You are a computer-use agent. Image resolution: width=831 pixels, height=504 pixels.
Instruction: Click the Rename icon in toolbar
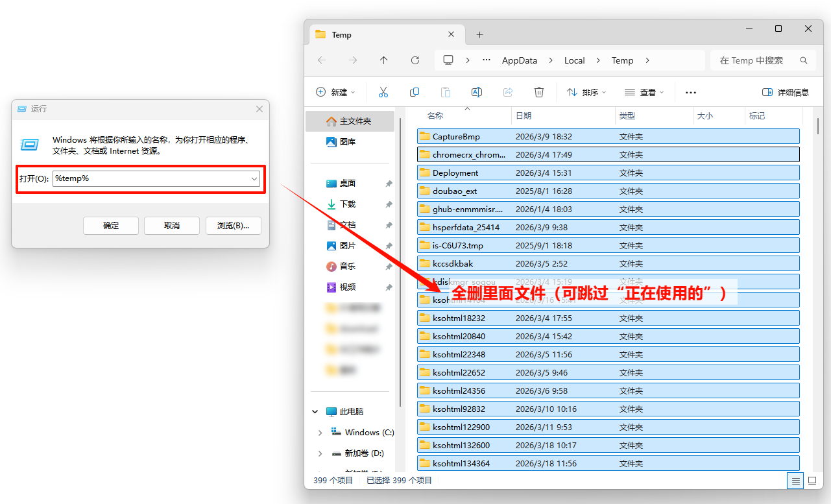pos(476,92)
